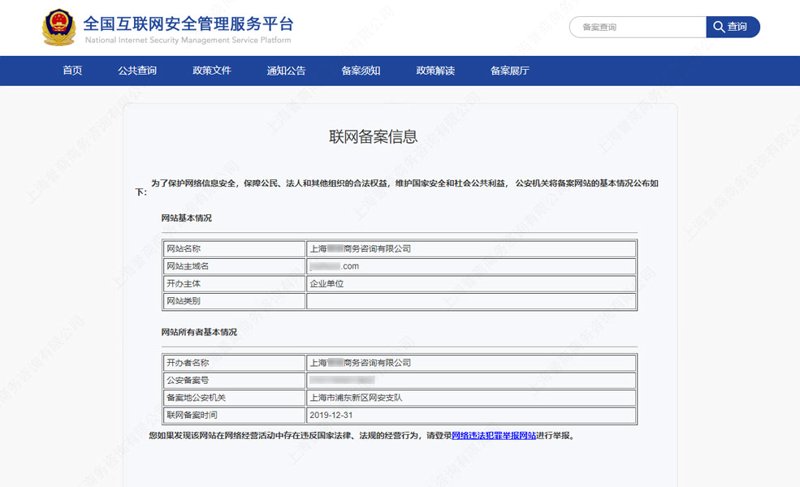This screenshot has height=487, width=800.
Task: Open the 公共查询 menu item
Action: [137, 70]
